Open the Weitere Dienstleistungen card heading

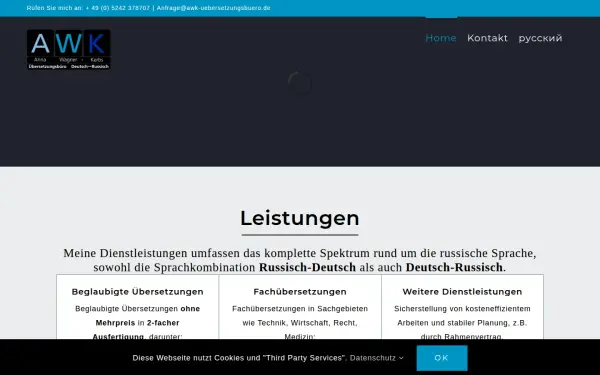[462, 292]
